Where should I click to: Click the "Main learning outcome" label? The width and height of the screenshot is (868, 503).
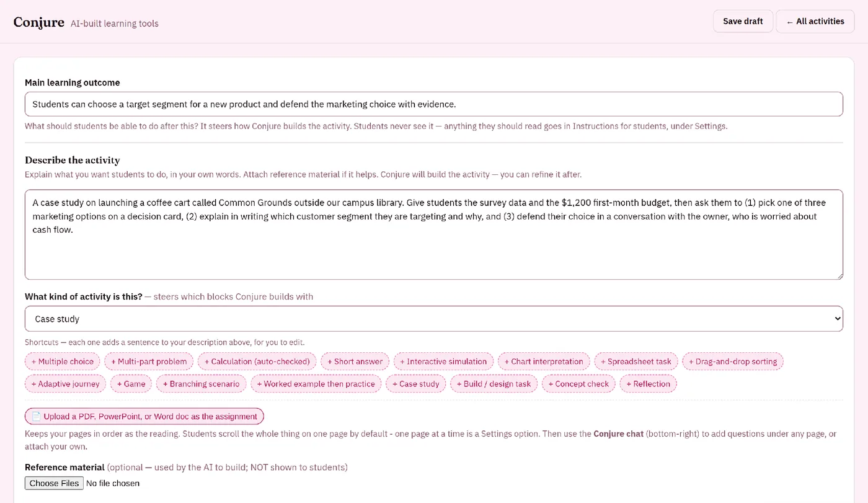tap(73, 82)
